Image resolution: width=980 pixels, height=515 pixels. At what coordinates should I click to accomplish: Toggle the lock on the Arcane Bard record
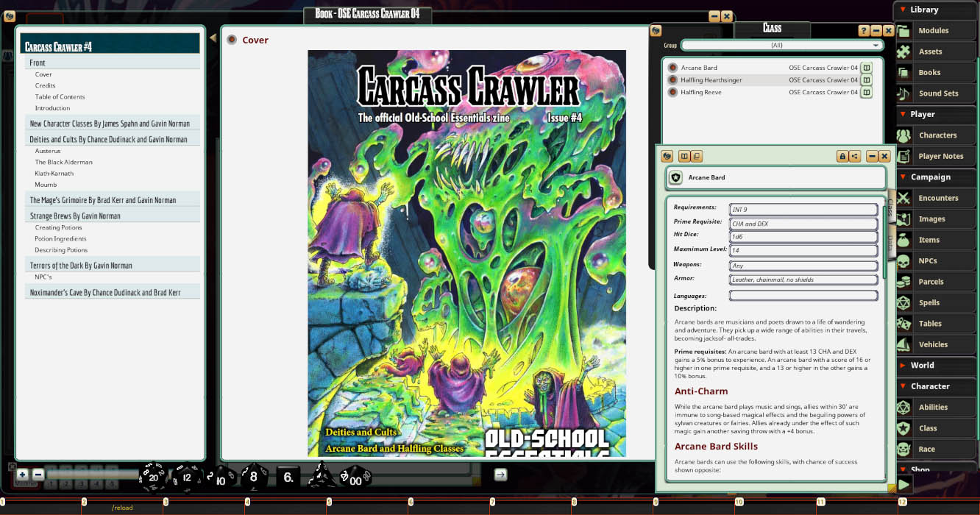pos(842,156)
